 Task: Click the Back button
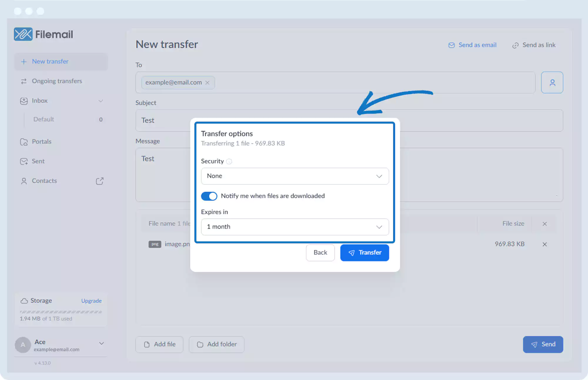click(320, 253)
